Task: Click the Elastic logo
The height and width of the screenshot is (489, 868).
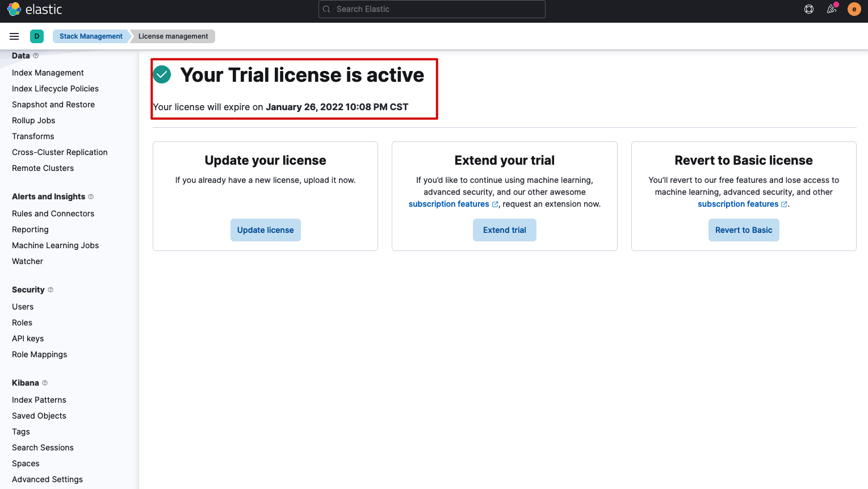Action: (x=35, y=9)
